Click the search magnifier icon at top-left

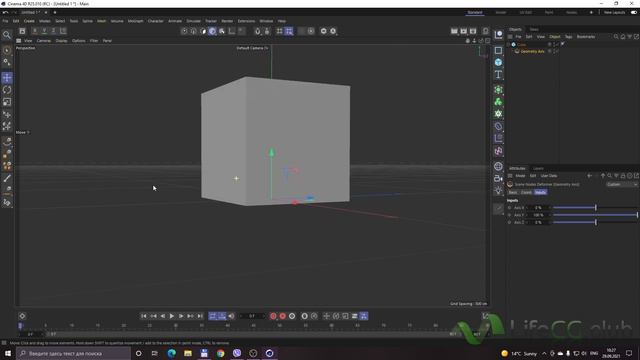pos(7,35)
